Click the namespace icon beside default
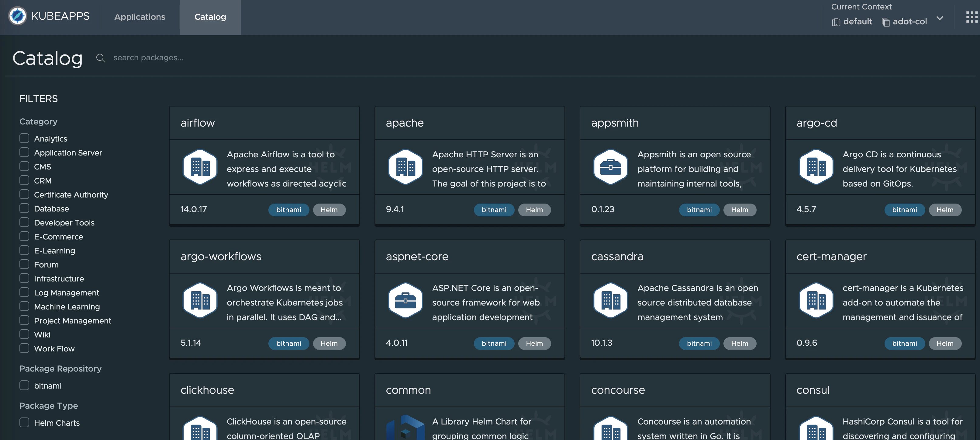Screen dimensions: 980x440 836,22
